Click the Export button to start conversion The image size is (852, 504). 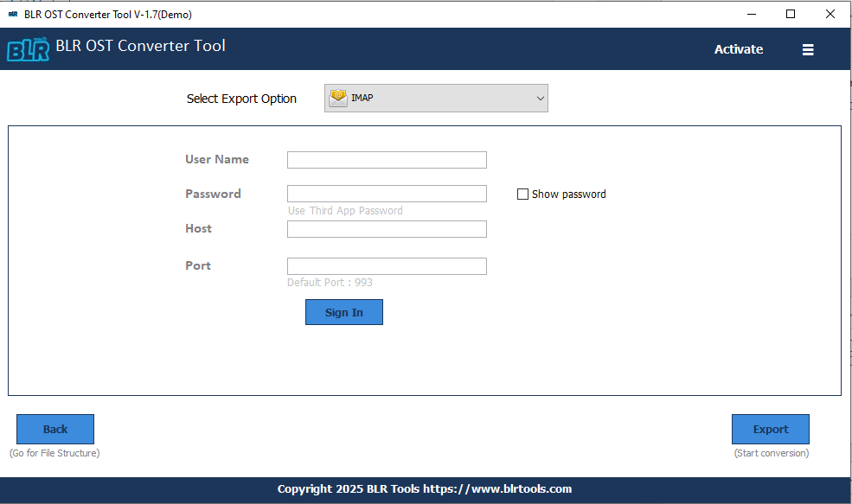770,429
